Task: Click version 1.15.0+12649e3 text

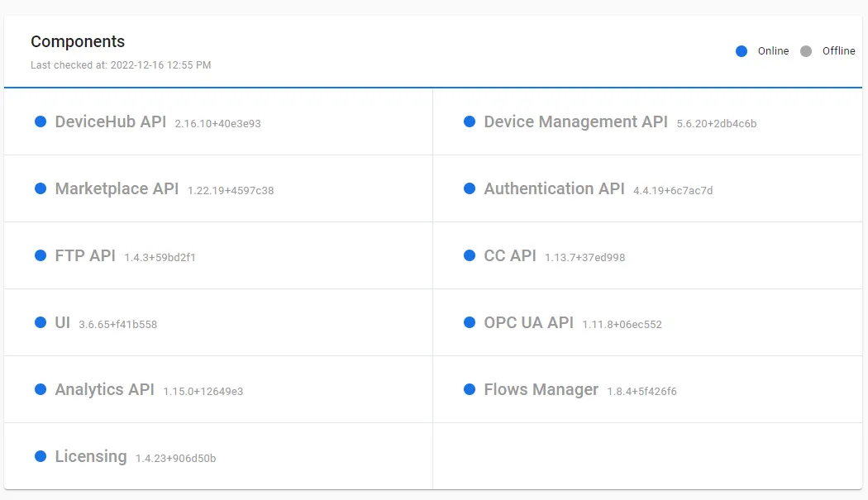Action: click(203, 392)
